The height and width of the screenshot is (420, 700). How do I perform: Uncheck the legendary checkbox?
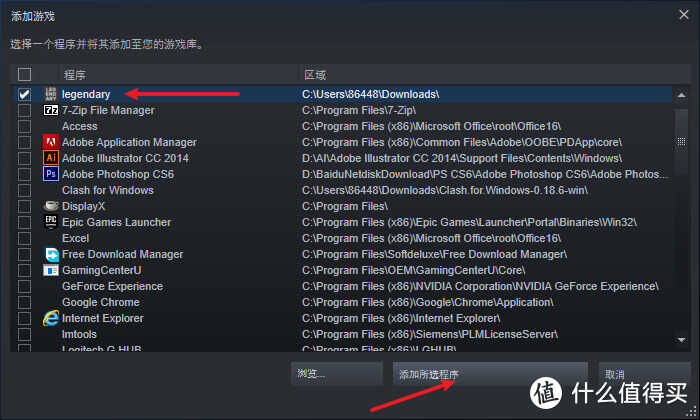tap(24, 94)
